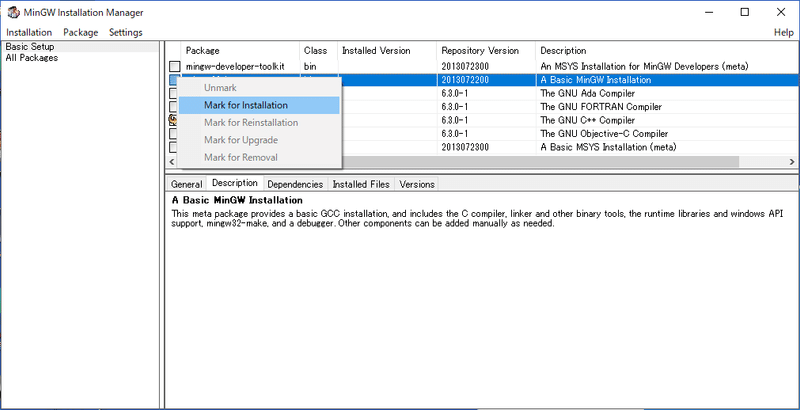Toggle checkbox of the GNU Ada Compiler row
800x410 pixels.
(173, 94)
